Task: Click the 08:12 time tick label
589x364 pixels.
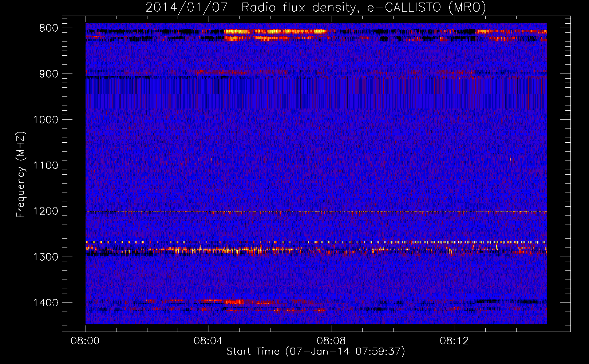Action: [454, 341]
